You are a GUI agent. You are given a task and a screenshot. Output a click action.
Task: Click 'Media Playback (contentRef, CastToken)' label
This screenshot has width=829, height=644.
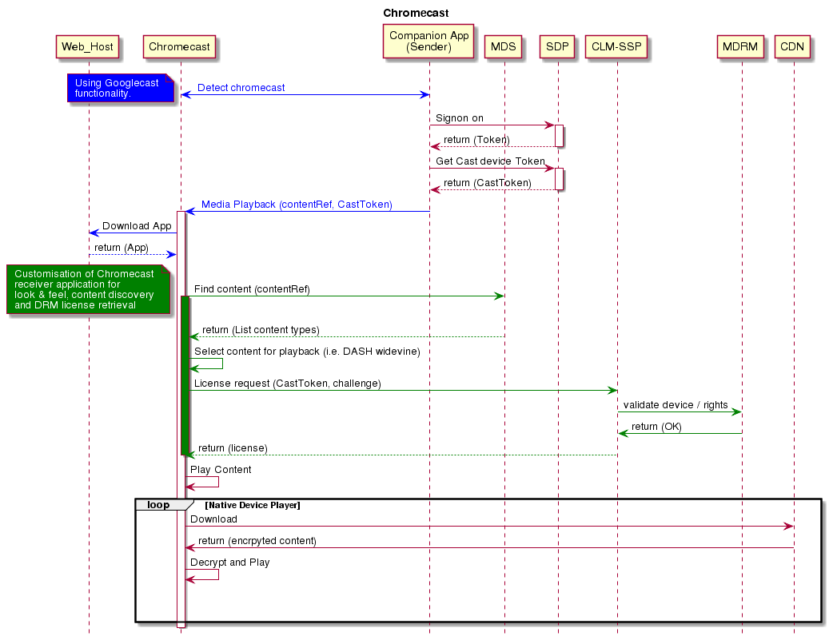[x=297, y=205]
